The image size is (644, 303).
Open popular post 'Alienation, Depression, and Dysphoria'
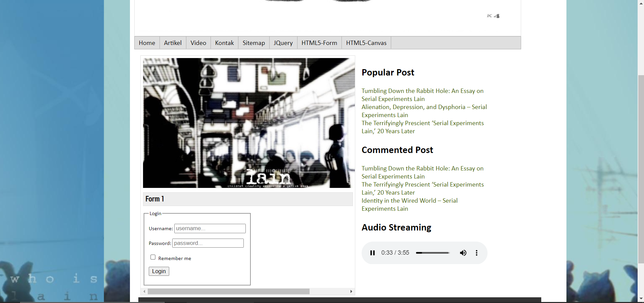click(x=424, y=107)
